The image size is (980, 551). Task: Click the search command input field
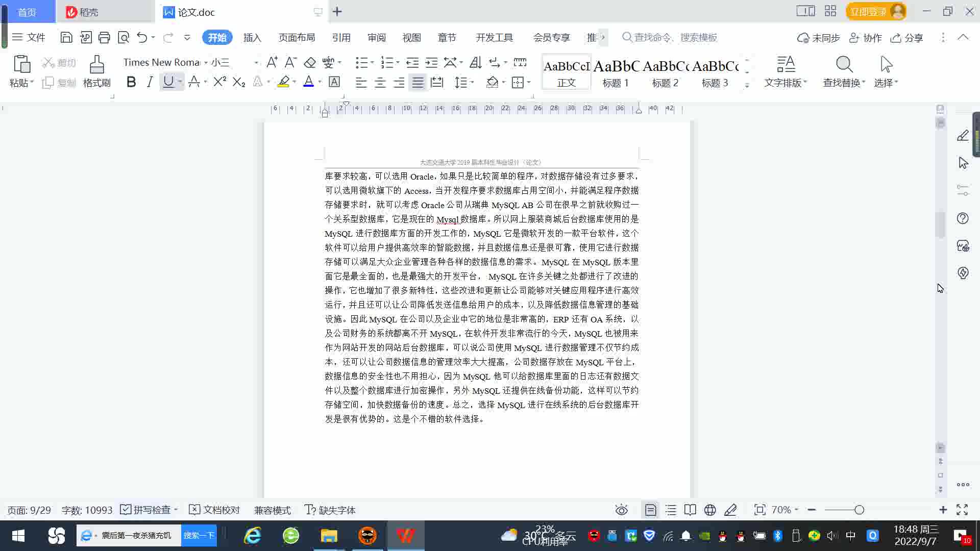[x=675, y=37]
